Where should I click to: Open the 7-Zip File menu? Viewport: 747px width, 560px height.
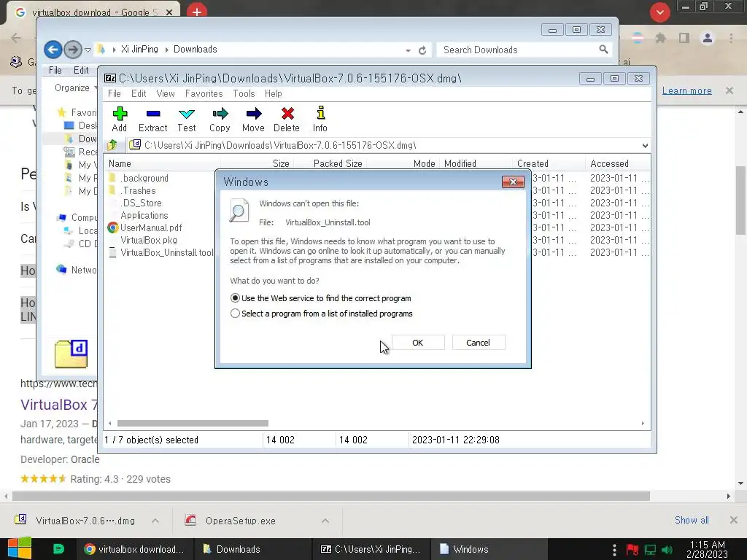point(115,94)
